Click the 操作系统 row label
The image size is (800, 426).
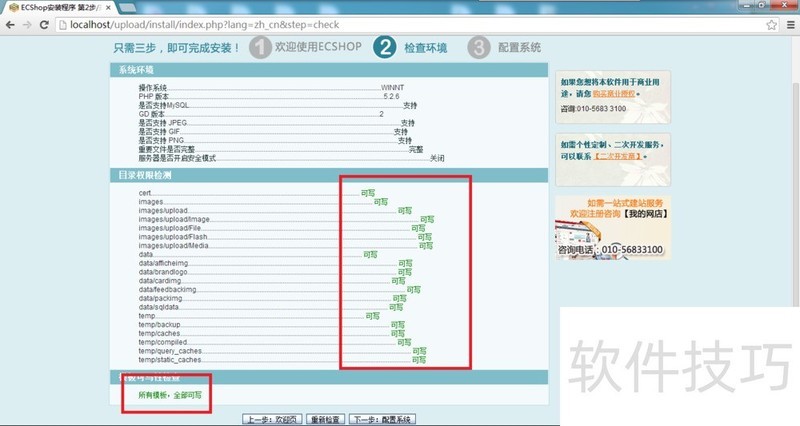pyautogui.click(x=153, y=88)
